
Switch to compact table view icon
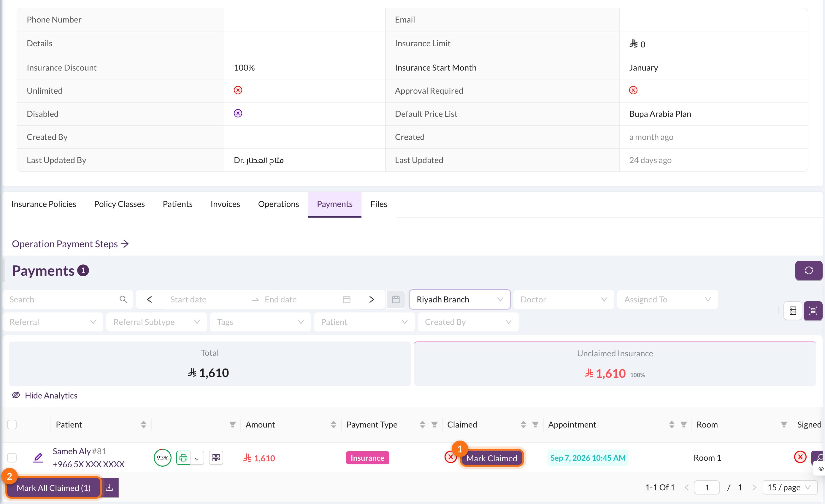click(793, 311)
